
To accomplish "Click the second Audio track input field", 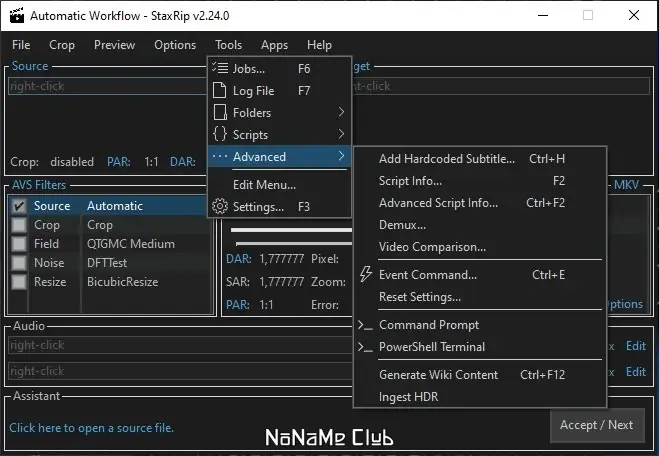I will tap(180, 371).
